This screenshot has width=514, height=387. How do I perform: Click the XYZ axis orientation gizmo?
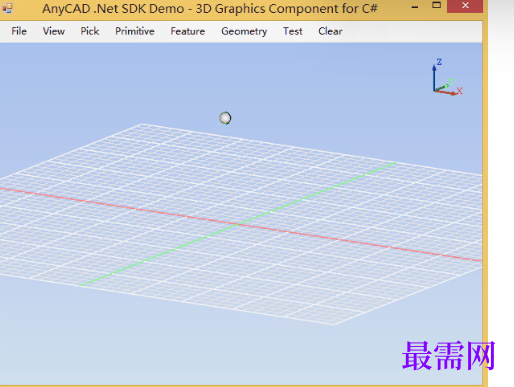pyautogui.click(x=447, y=77)
